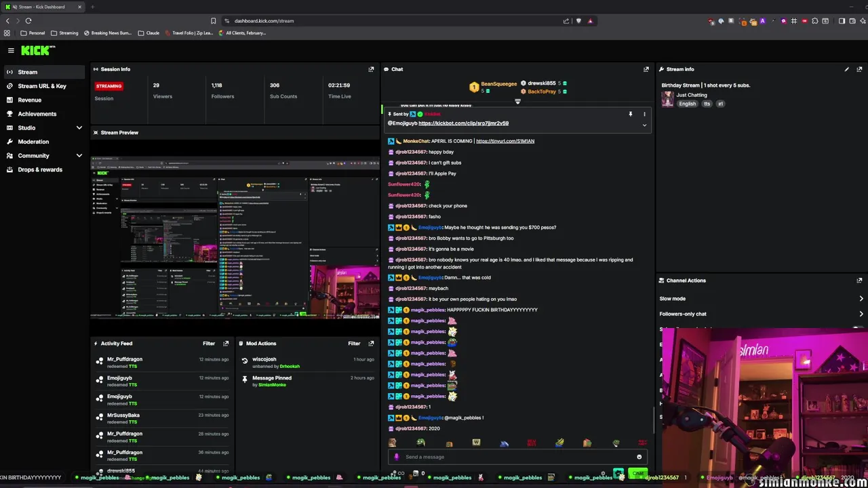The width and height of the screenshot is (868, 488).
Task: Pop out the Activity Feed panel
Action: pos(226,344)
